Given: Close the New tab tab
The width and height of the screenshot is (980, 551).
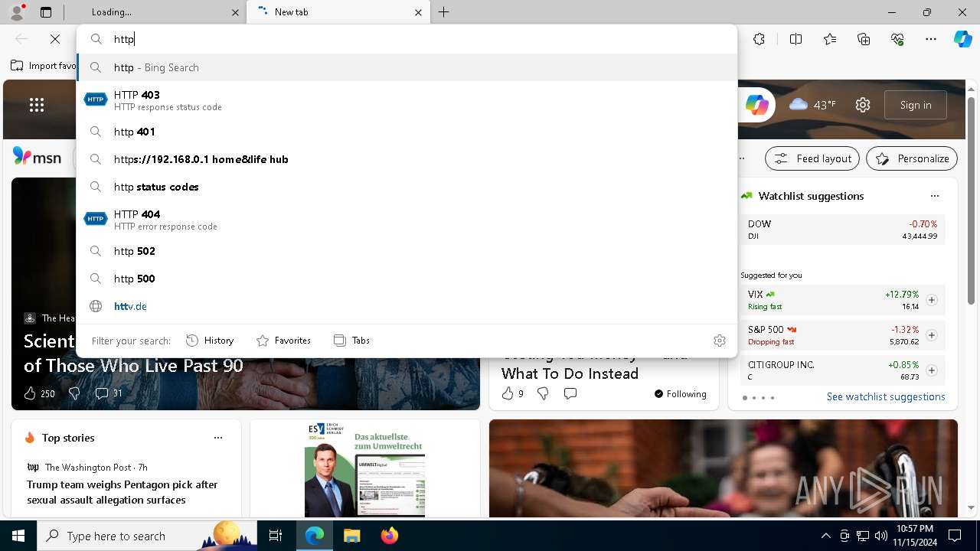Looking at the screenshot, I should [418, 12].
